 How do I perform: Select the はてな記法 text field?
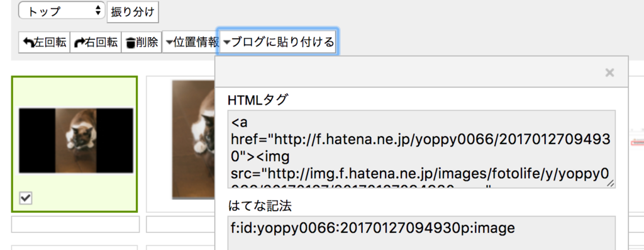(421, 233)
